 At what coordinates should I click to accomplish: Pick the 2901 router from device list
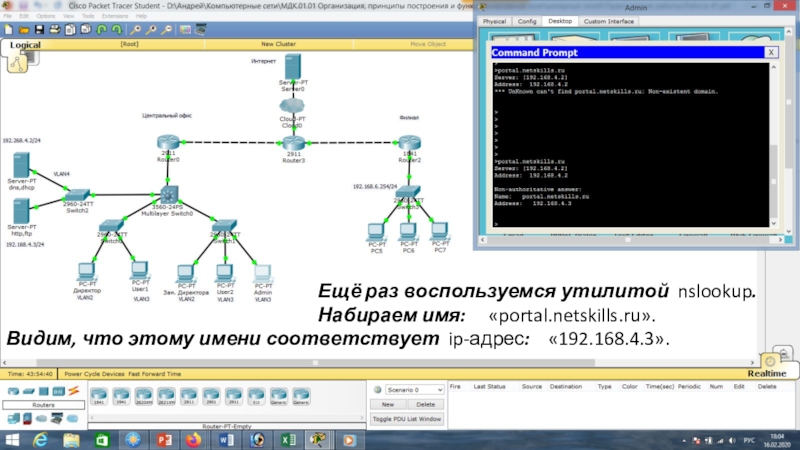pyautogui.click(x=211, y=396)
